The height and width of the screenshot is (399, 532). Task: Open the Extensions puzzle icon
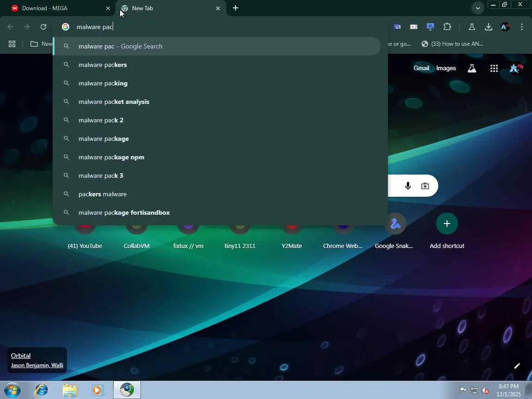[447, 27]
